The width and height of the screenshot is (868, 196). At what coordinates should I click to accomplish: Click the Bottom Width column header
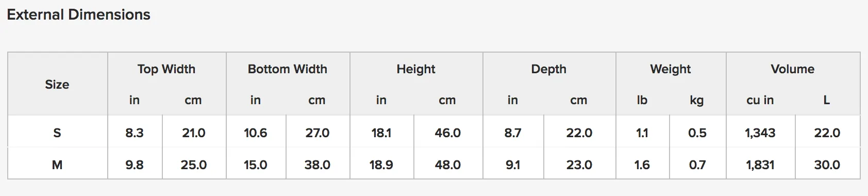click(288, 69)
